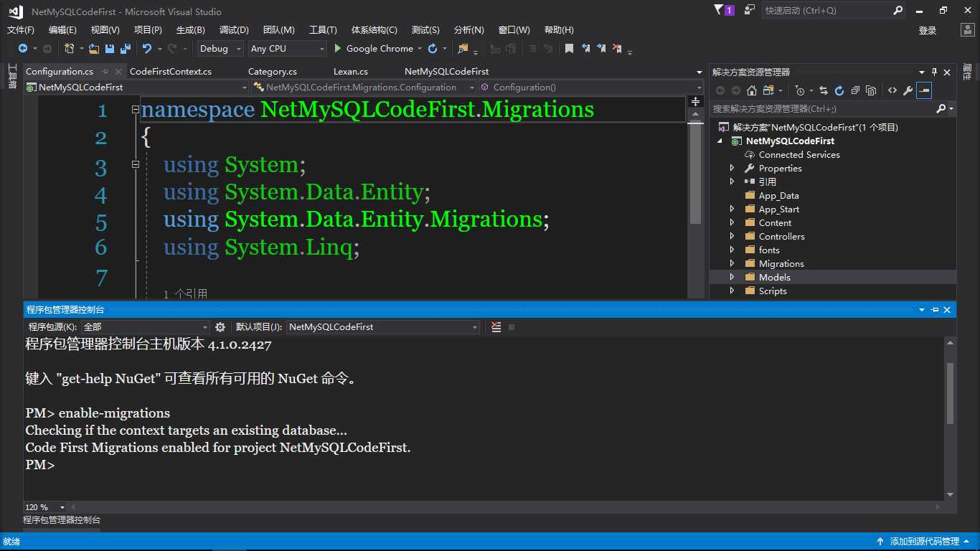Click the New Project toolbar icon
Image resolution: width=980 pixels, height=551 pixels.
(x=70, y=48)
